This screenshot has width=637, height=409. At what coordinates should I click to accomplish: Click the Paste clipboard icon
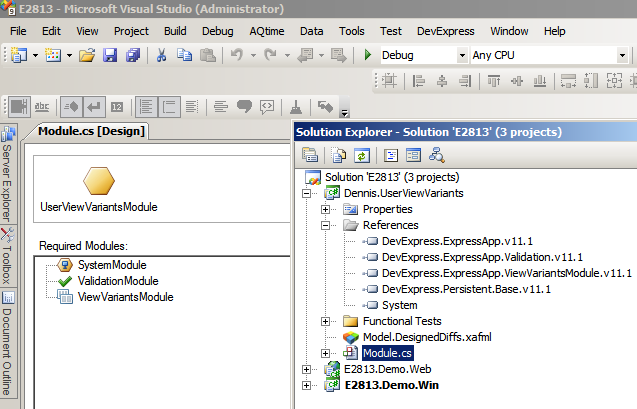(x=208, y=55)
